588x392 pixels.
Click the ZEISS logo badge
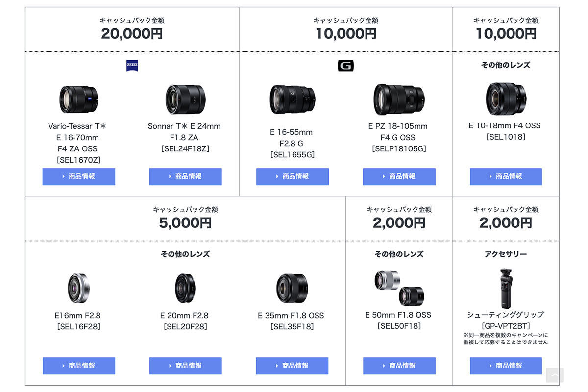(132, 66)
